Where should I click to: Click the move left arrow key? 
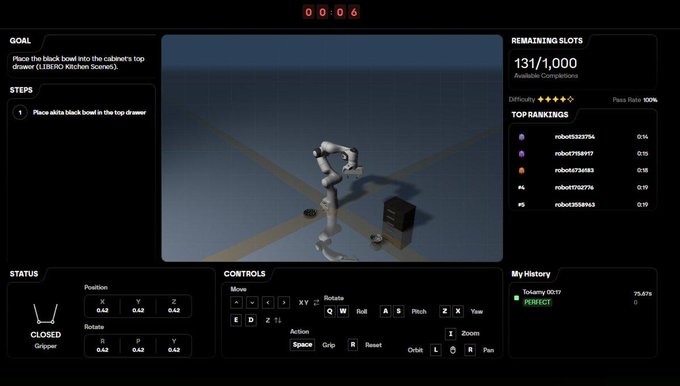pyautogui.click(x=268, y=302)
